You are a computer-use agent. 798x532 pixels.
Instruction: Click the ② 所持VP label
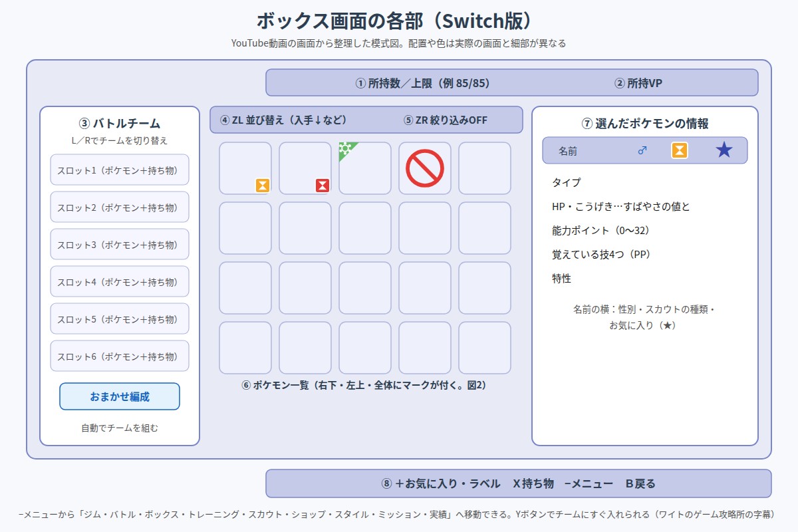tap(638, 83)
